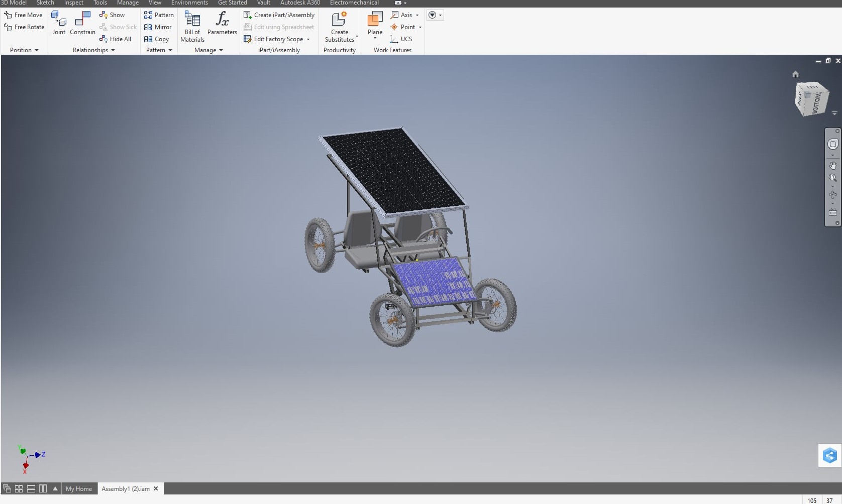Open the Full Navigation Wheel
Image resolution: width=842 pixels, height=504 pixels.
(x=832, y=145)
